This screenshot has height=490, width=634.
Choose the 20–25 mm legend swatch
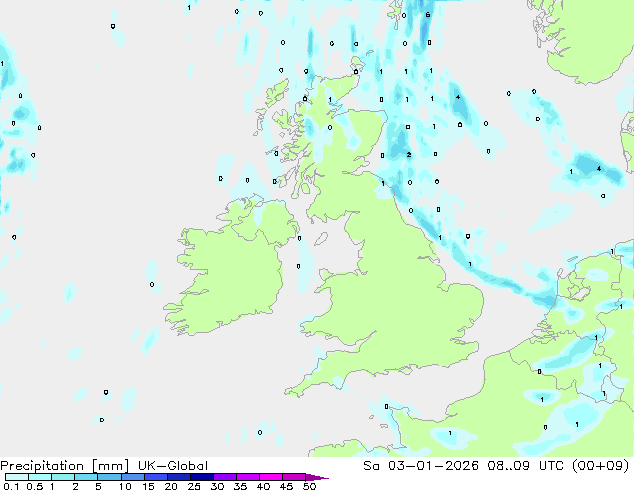pos(178,477)
